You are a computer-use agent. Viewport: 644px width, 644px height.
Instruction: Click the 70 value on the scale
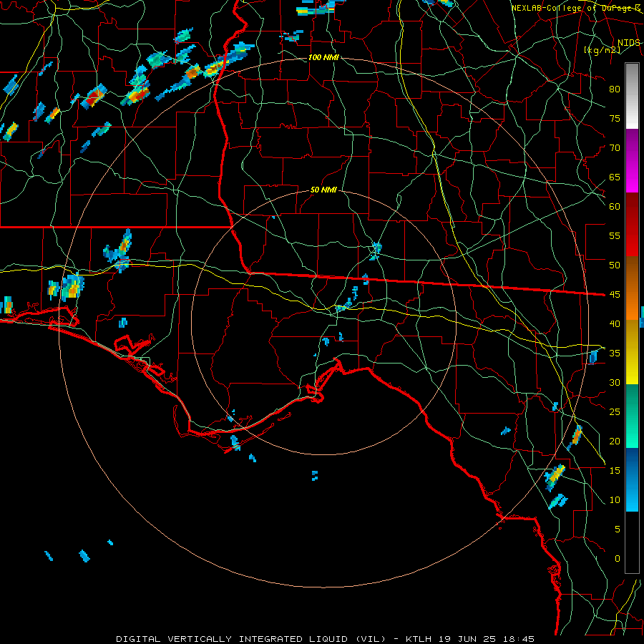pyautogui.click(x=615, y=148)
